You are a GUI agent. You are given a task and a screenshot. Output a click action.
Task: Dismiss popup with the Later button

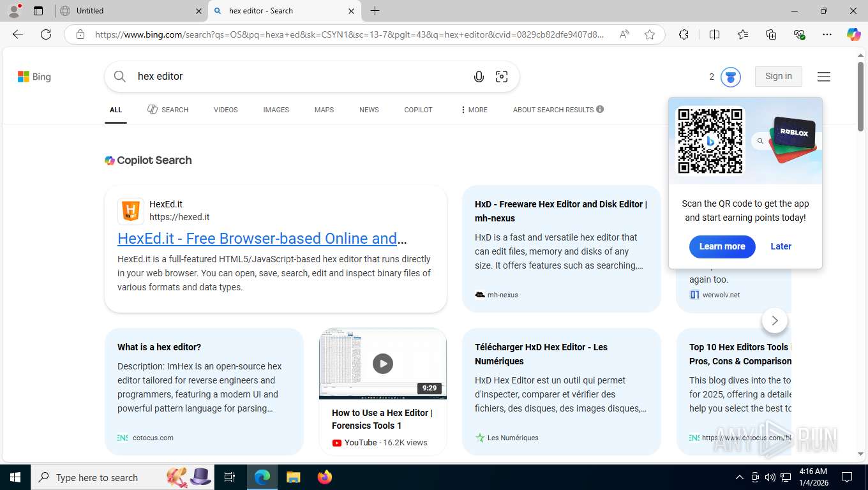tap(781, 246)
